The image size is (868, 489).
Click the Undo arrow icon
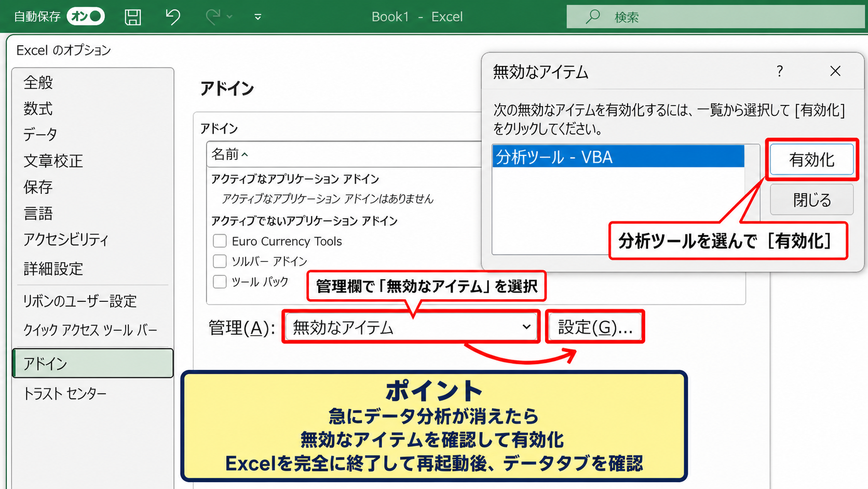[x=172, y=17]
